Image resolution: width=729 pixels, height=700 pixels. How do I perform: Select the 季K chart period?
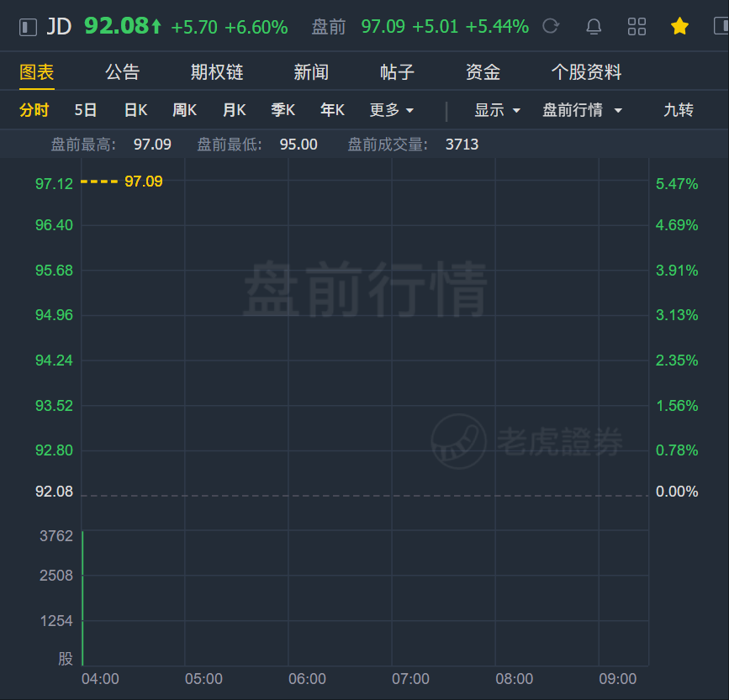pyautogui.click(x=283, y=110)
